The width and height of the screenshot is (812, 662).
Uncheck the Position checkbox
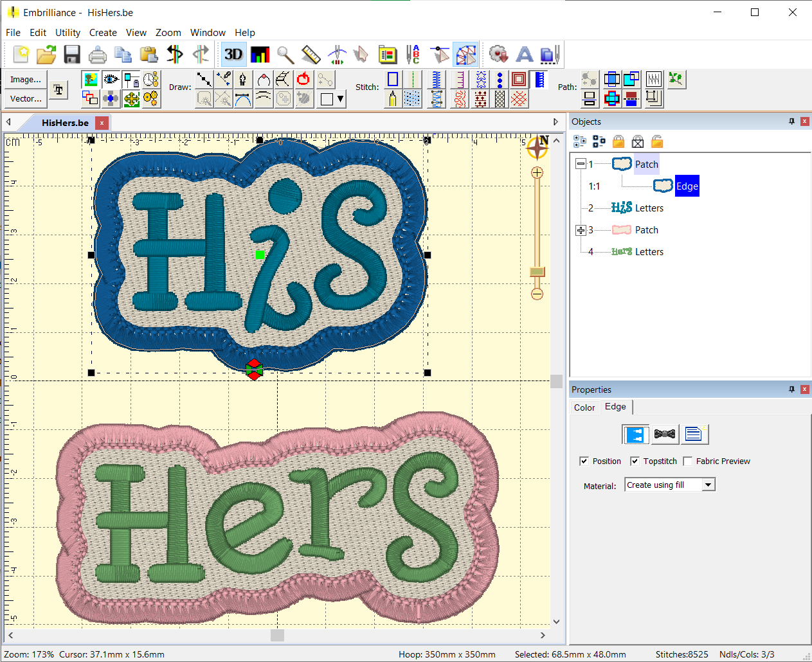(x=584, y=461)
